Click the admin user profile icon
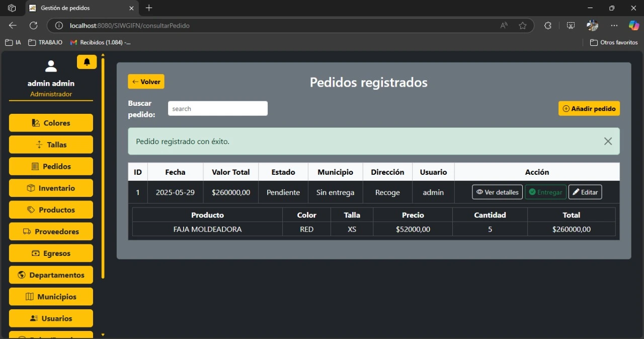644x339 pixels. (50, 65)
